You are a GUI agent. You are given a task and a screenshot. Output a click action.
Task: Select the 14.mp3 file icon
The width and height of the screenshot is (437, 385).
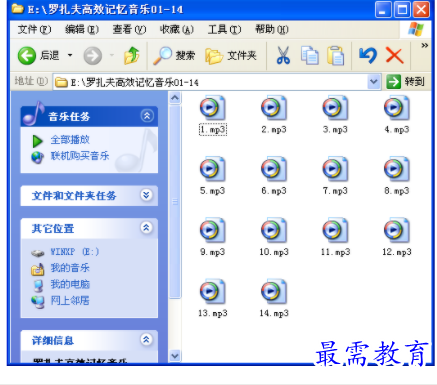point(274,292)
